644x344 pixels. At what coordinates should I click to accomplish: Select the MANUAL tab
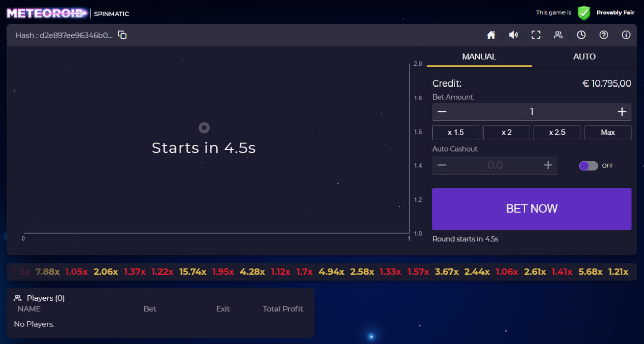[x=479, y=57]
